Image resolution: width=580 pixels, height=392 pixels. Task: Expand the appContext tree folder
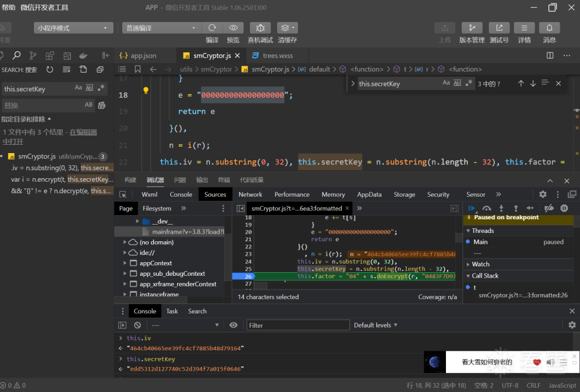pos(125,263)
